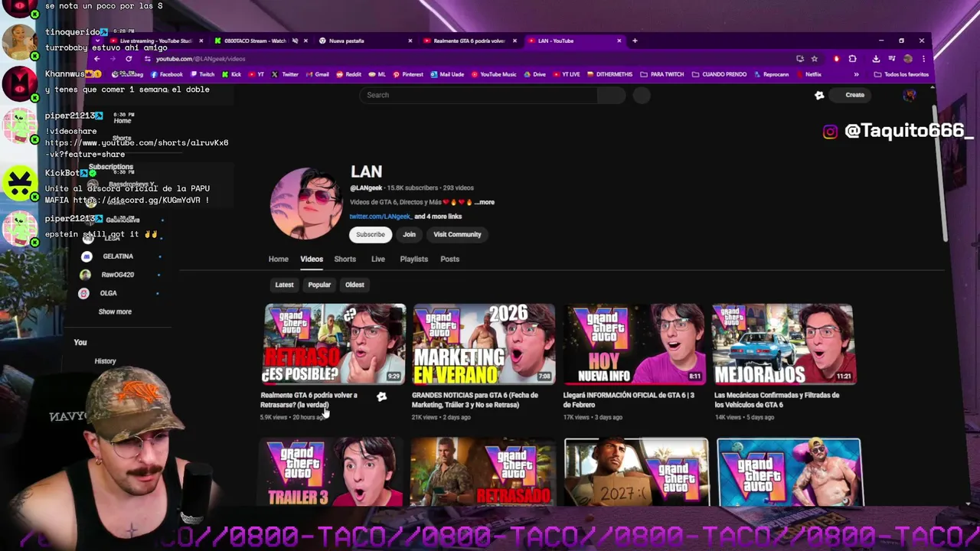Screen dimensions: 980x551
Task: Expand channel description with ...more
Action: tap(485, 202)
